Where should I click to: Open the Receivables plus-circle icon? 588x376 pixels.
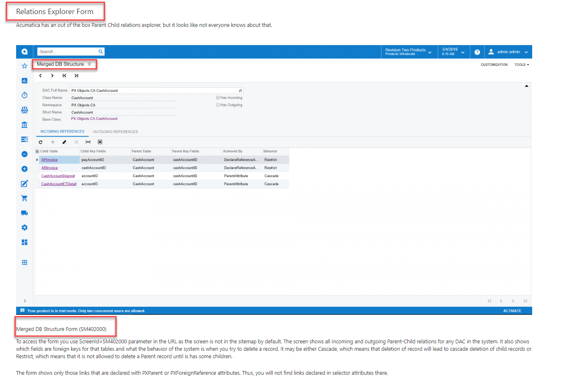(x=24, y=169)
